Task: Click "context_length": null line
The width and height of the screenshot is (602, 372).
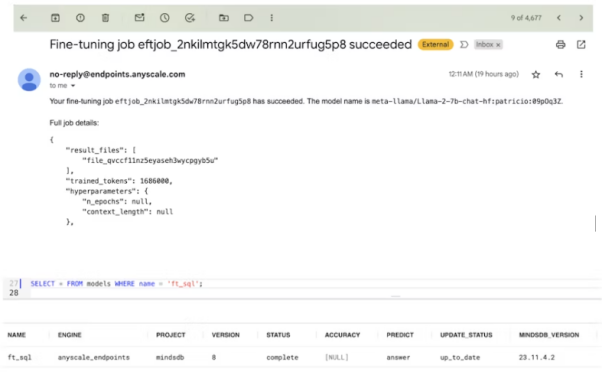Action: coord(127,212)
